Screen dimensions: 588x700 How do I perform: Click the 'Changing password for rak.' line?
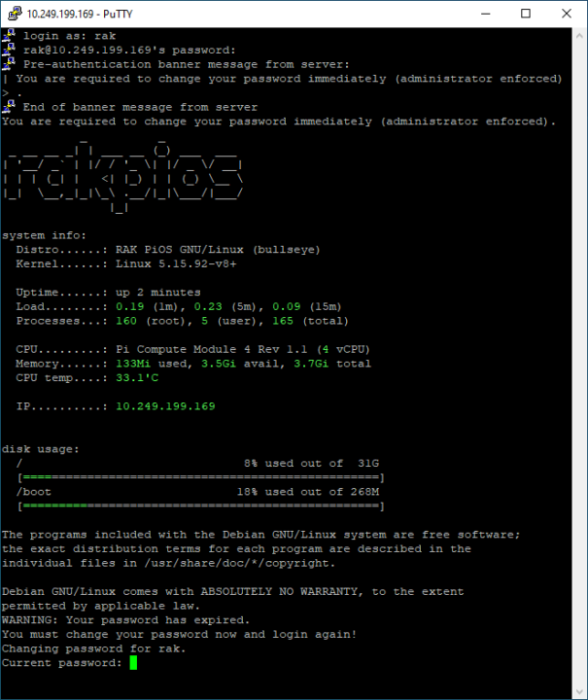pos(93,648)
